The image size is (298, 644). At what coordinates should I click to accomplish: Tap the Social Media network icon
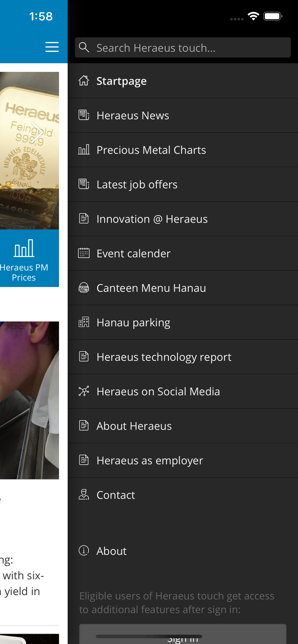click(84, 391)
